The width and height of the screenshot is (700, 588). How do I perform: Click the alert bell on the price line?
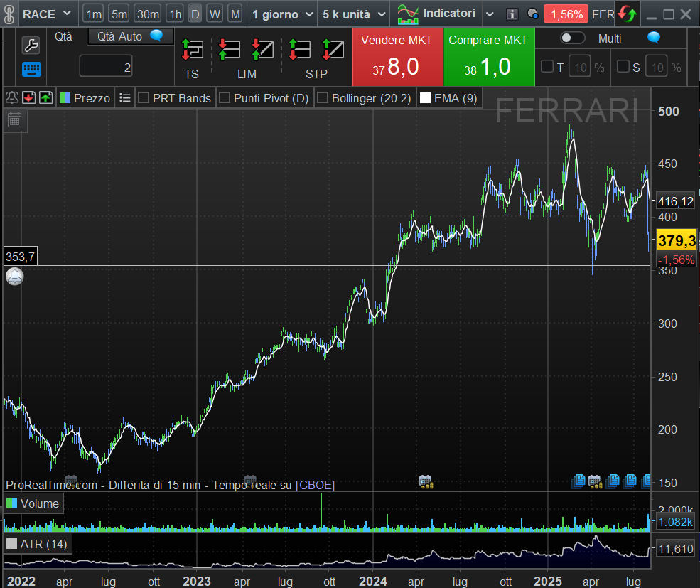(x=14, y=277)
